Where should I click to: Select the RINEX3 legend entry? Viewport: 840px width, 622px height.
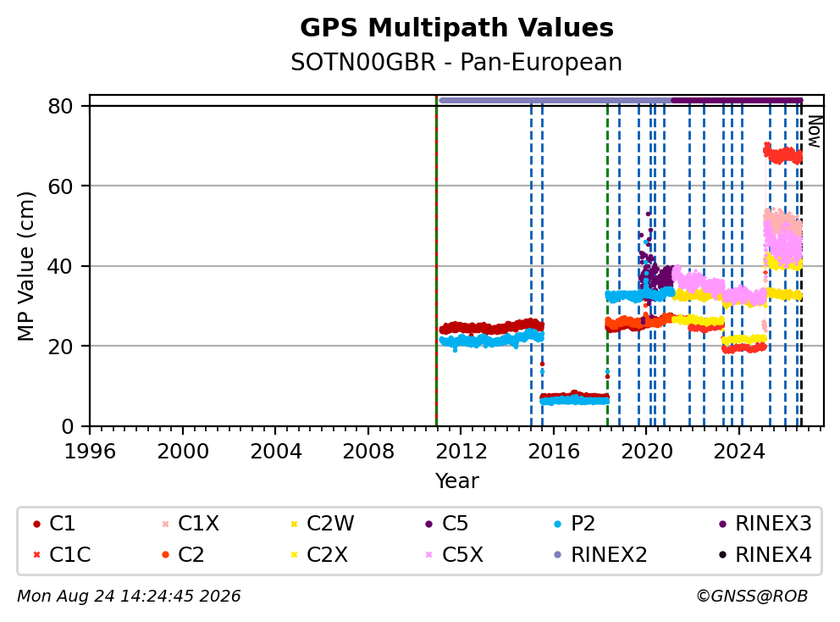pyautogui.click(x=765, y=524)
